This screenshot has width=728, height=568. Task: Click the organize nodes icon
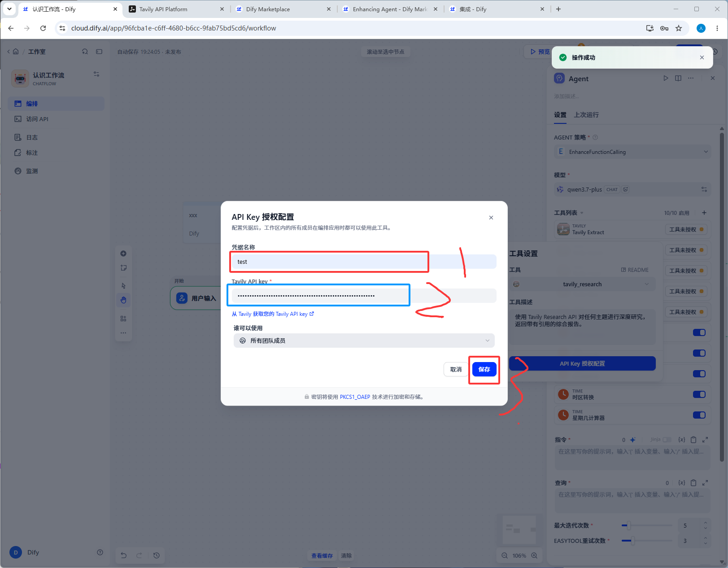pos(123,319)
